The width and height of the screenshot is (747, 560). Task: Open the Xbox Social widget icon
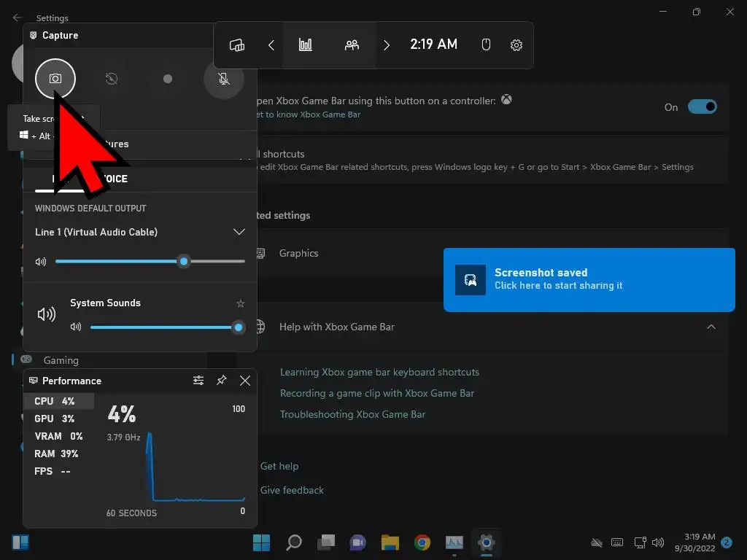352,45
